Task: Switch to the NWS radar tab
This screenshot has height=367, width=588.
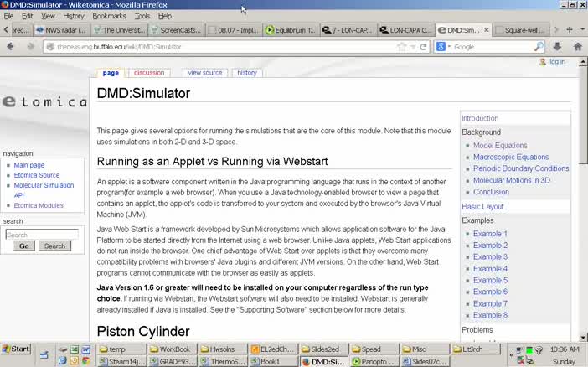Action: (62, 30)
